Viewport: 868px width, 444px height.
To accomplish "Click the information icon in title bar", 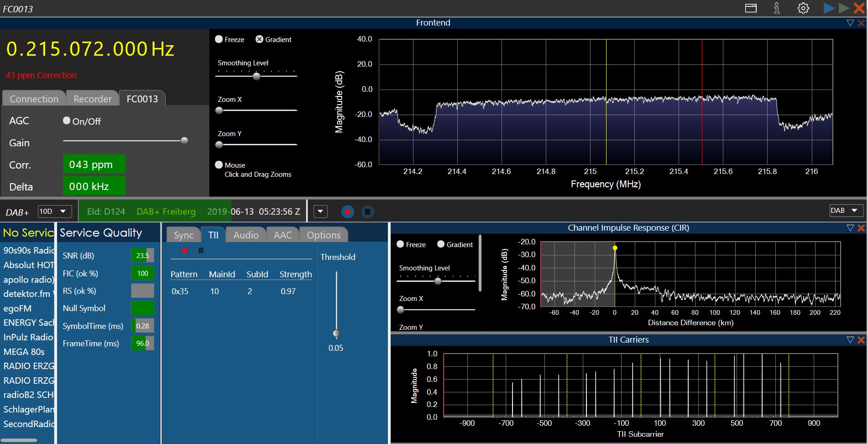I will 777,8.
